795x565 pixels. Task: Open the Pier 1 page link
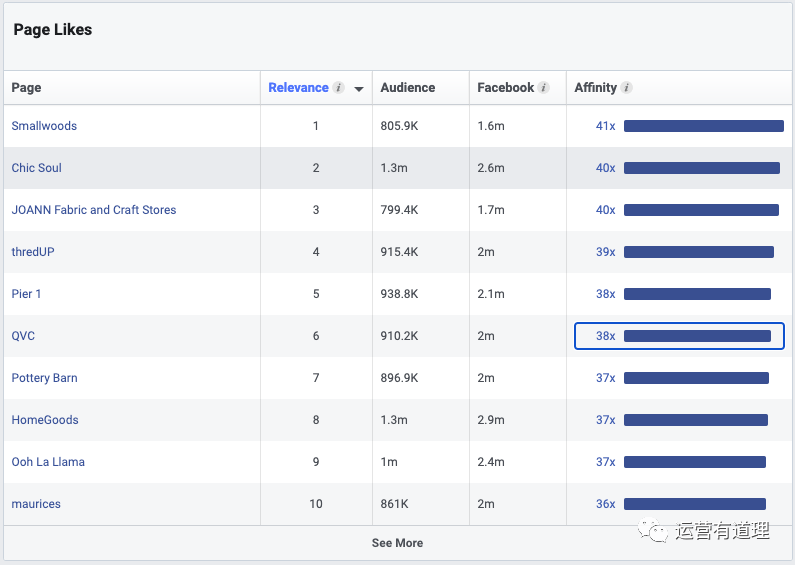[27, 294]
